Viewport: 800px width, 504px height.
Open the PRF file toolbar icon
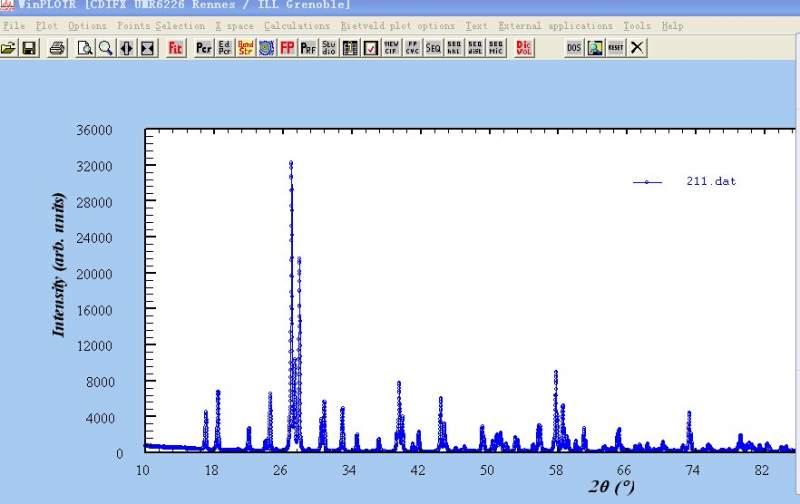coord(308,48)
